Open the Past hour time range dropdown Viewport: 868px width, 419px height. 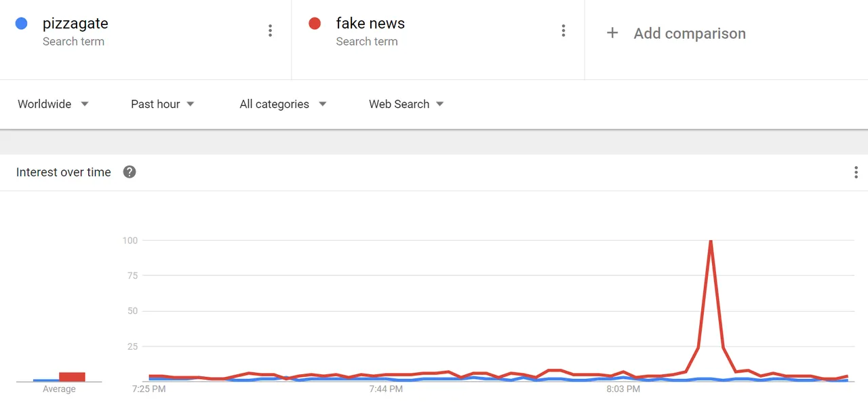[x=163, y=104]
